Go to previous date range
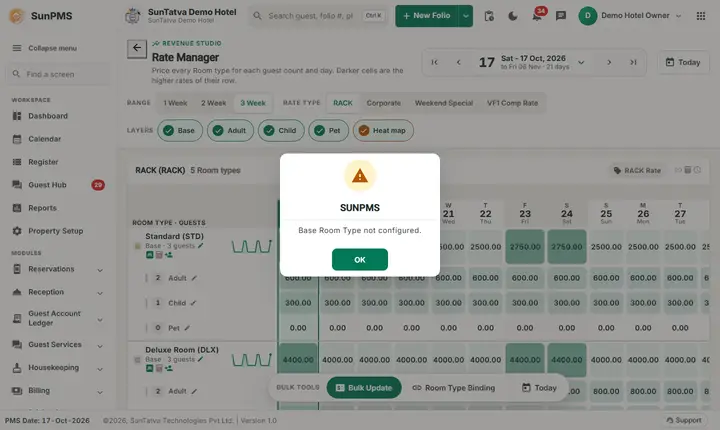 pos(458,62)
